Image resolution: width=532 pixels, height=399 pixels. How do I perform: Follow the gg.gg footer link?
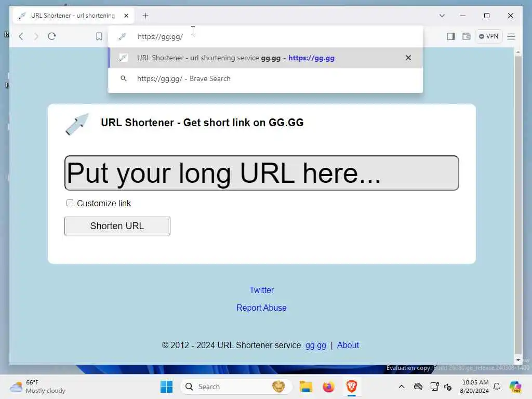pos(315,345)
